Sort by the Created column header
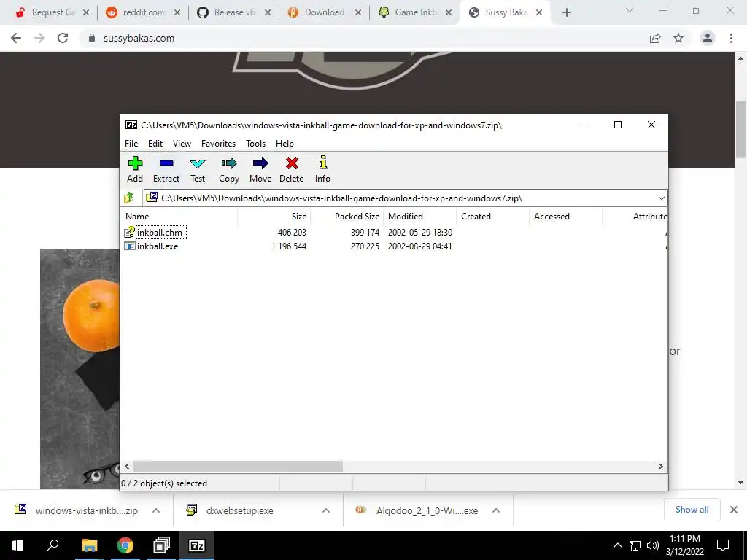 pyautogui.click(x=492, y=216)
